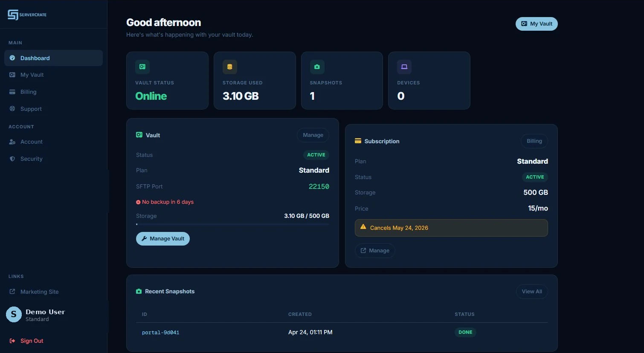Click the Apr 24, 01:11 PM created date

(x=310, y=332)
